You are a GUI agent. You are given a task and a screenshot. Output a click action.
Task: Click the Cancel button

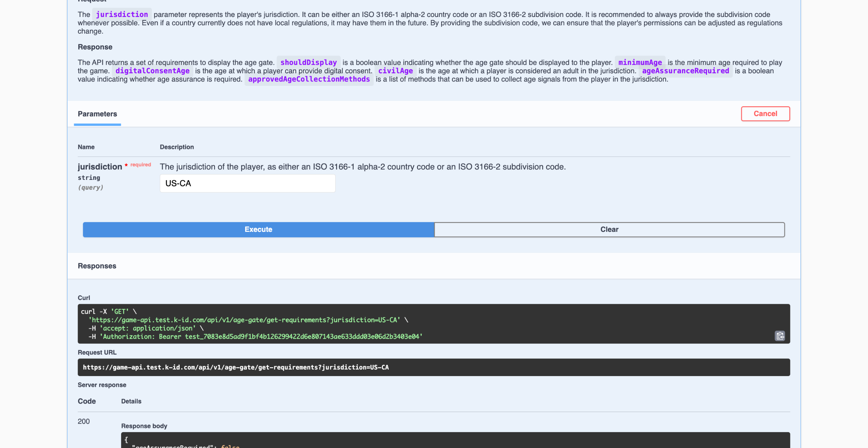(765, 114)
